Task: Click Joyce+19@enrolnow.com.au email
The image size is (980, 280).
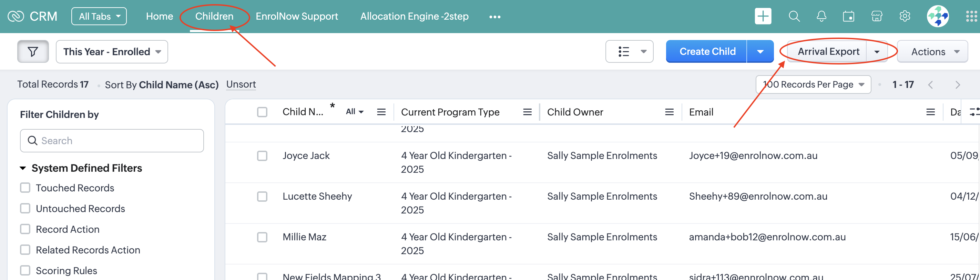Action: tap(753, 156)
